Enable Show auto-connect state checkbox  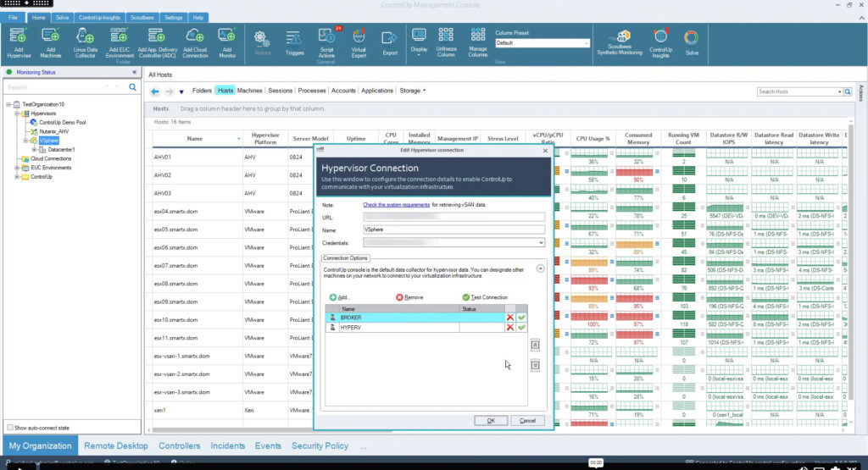tap(10, 428)
